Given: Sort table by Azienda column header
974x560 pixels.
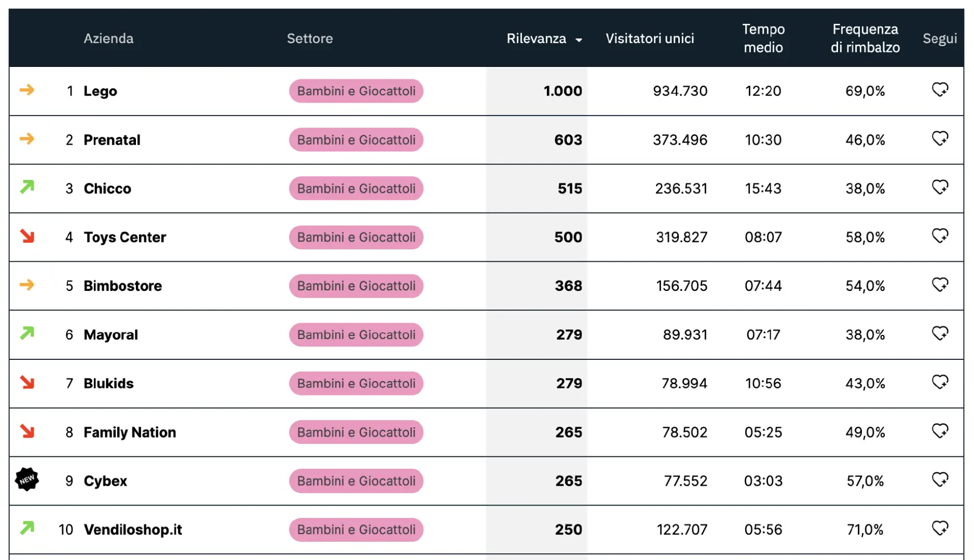Looking at the screenshot, I should point(108,38).
